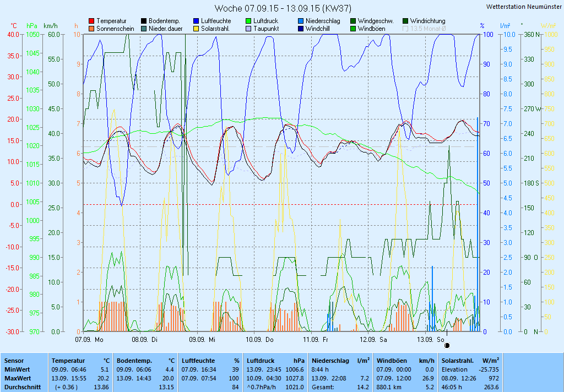Select the 08.09. Di day label

pyautogui.click(x=145, y=340)
